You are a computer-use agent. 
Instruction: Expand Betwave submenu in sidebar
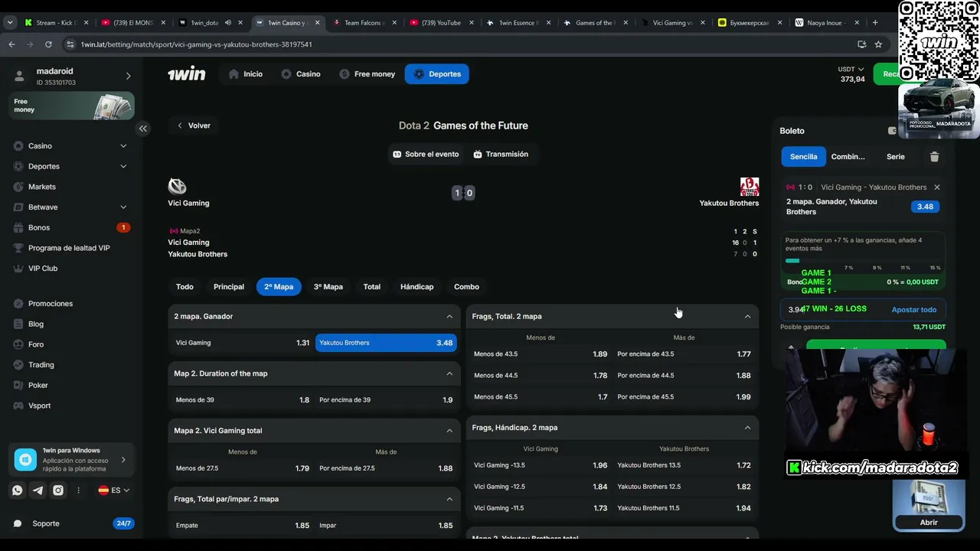pos(123,207)
